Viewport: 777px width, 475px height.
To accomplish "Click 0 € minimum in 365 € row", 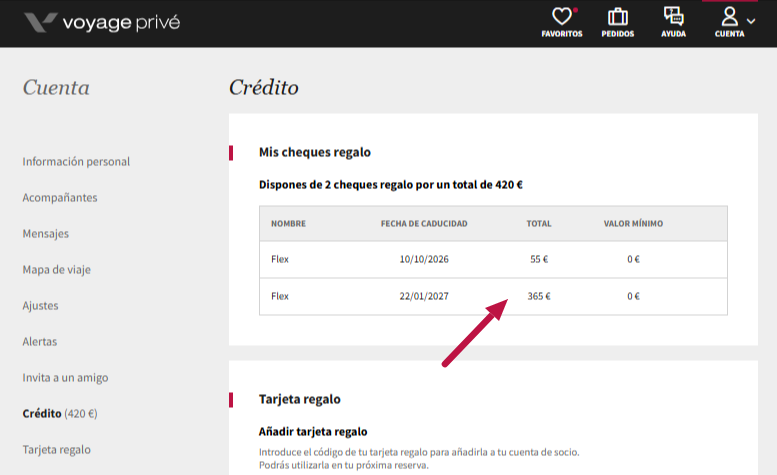I will click(x=633, y=296).
